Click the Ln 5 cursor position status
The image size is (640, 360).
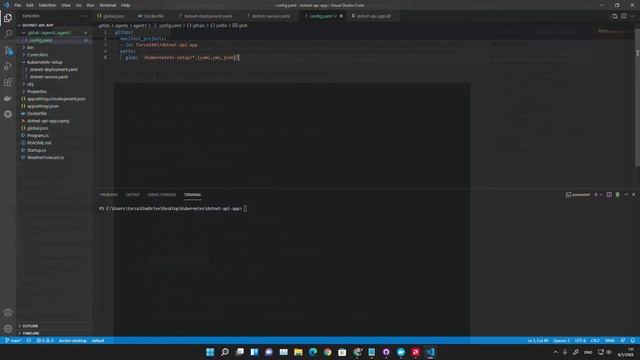click(x=538, y=340)
